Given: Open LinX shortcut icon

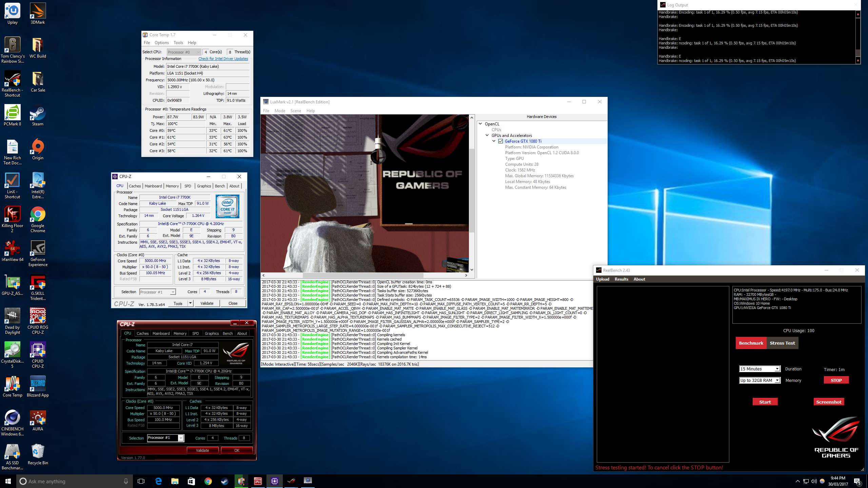Looking at the screenshot, I should pos(13,185).
